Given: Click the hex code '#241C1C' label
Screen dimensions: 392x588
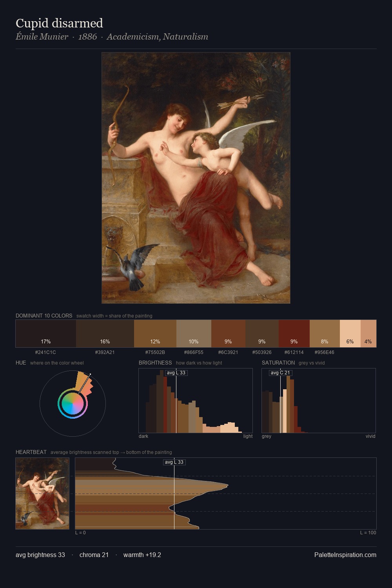Looking at the screenshot, I should coord(45,352).
